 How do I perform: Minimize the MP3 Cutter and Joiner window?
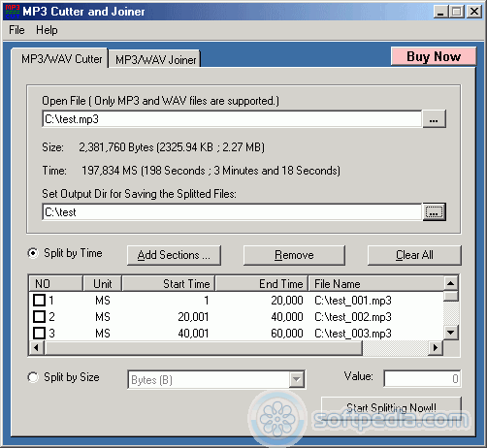[440, 12]
